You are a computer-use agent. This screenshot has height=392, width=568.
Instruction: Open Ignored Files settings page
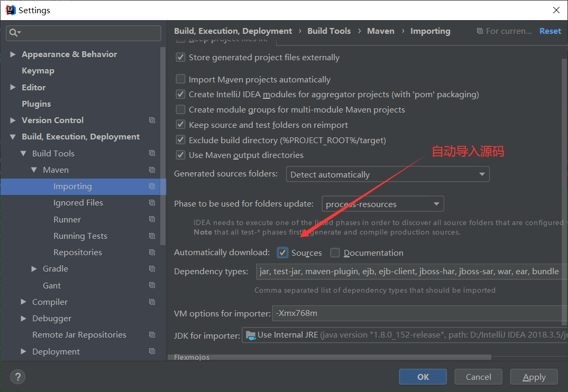coord(78,203)
